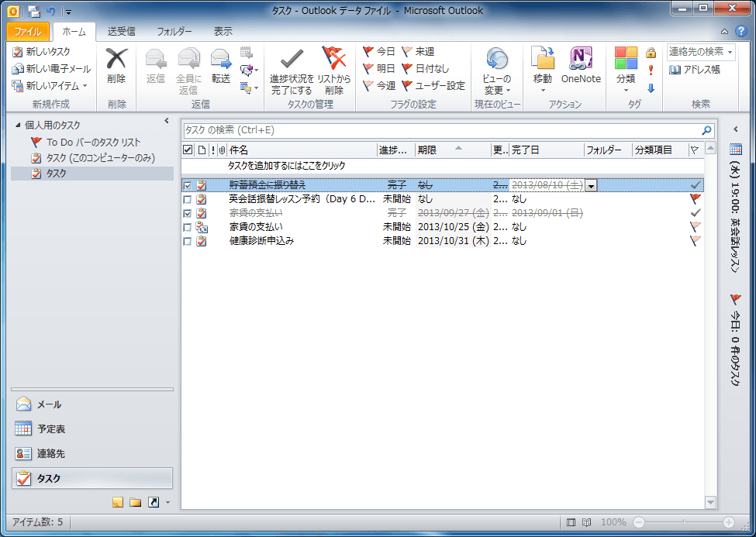This screenshot has width=756, height=537.
Task: Delete the selected task with 削除
Action: tap(116, 66)
